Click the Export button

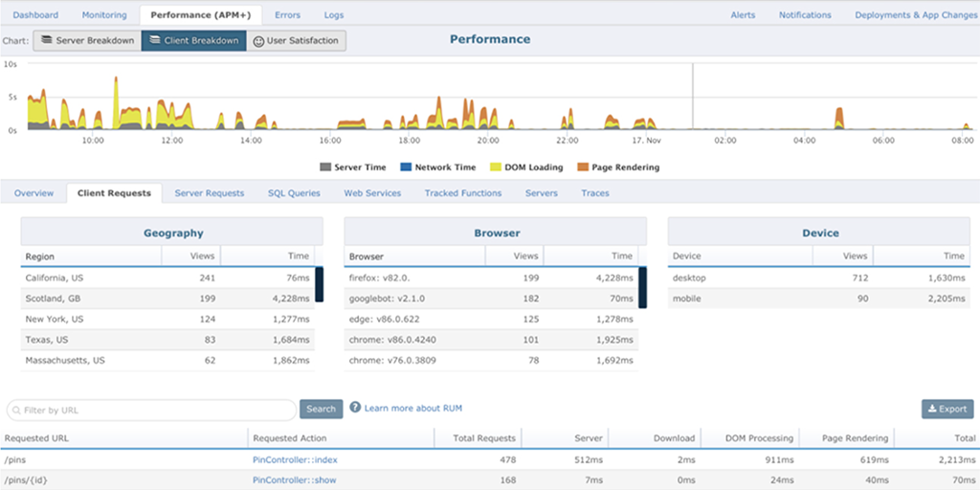tap(947, 409)
